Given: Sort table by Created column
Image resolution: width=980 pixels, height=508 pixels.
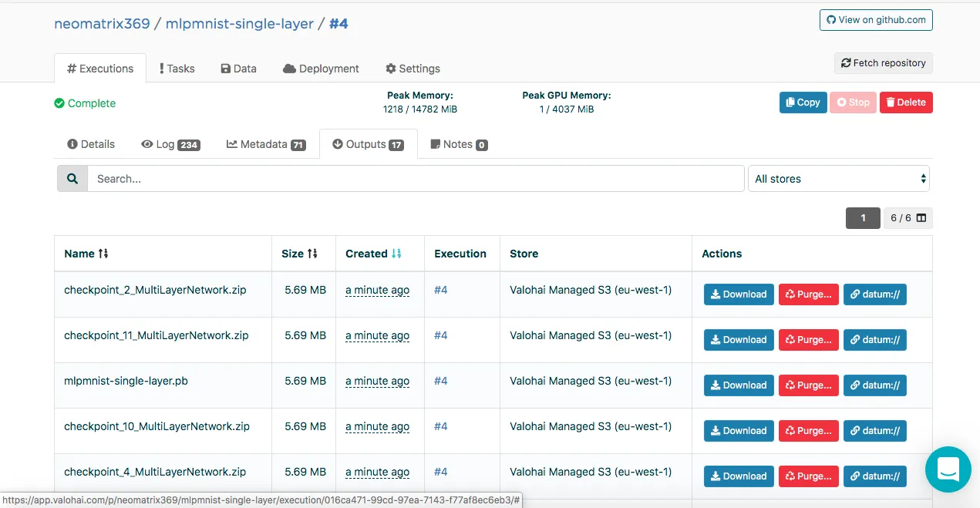Looking at the screenshot, I should [x=373, y=254].
